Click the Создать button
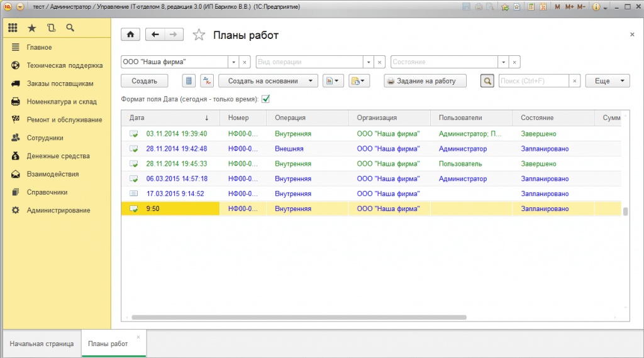 click(144, 81)
